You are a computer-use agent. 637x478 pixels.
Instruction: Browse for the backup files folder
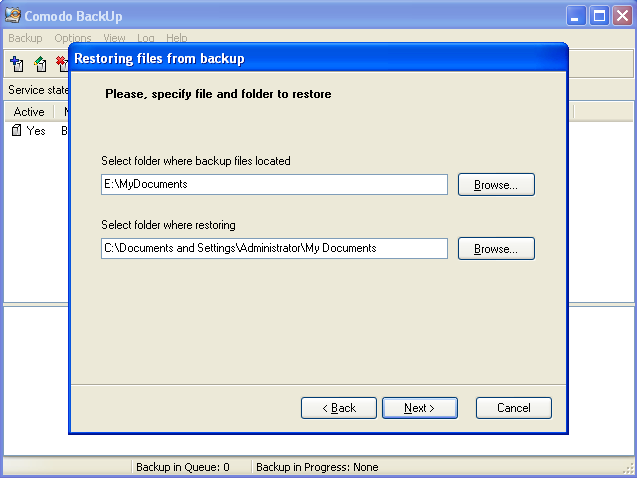496,185
